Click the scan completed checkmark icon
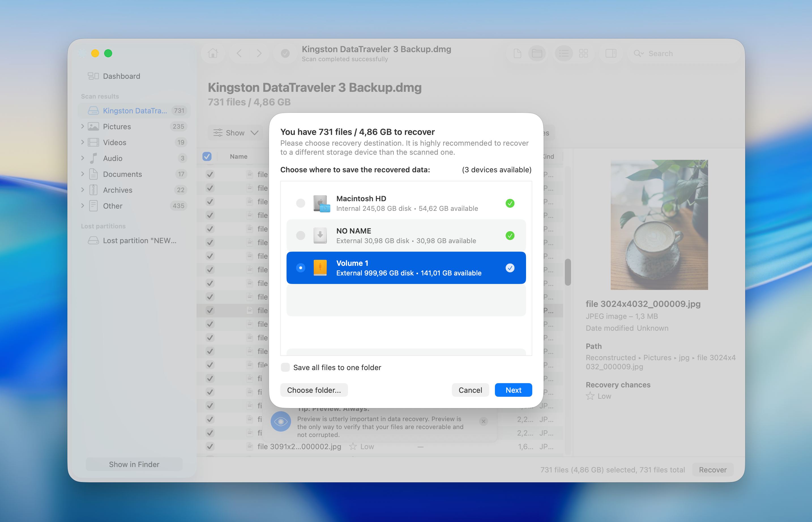 (x=285, y=54)
